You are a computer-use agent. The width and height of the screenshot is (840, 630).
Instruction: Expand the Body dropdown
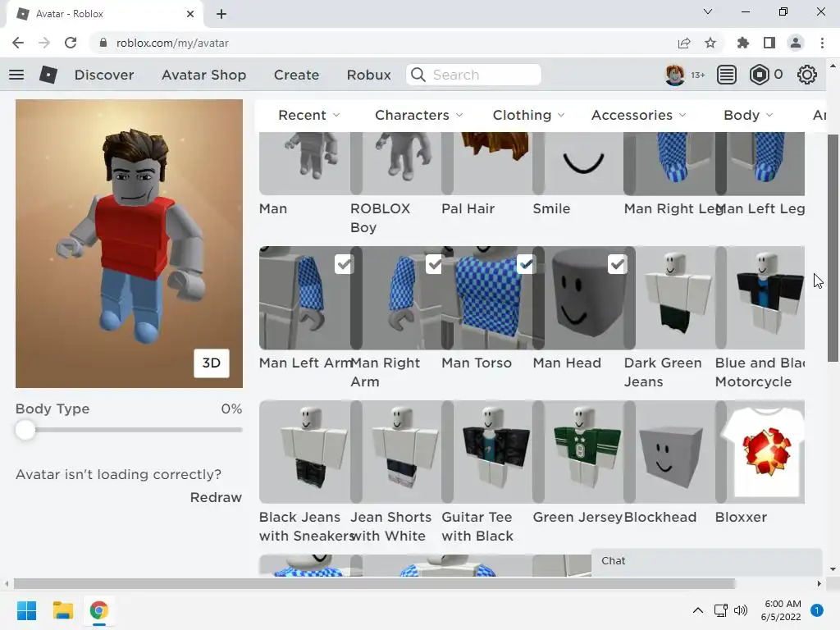tap(748, 115)
